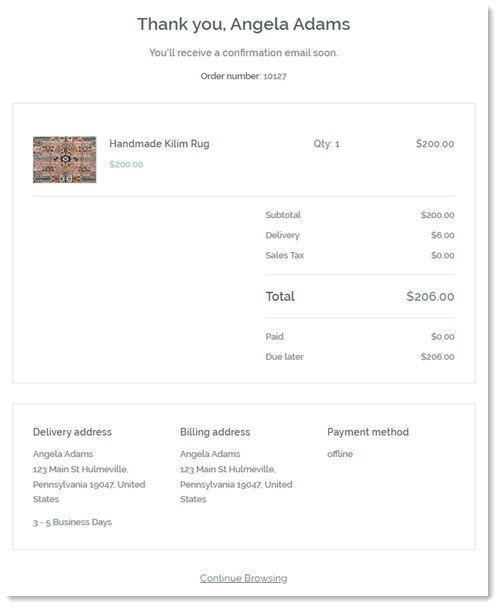
Task: Click the Continue Browsing link
Action: [x=243, y=578]
